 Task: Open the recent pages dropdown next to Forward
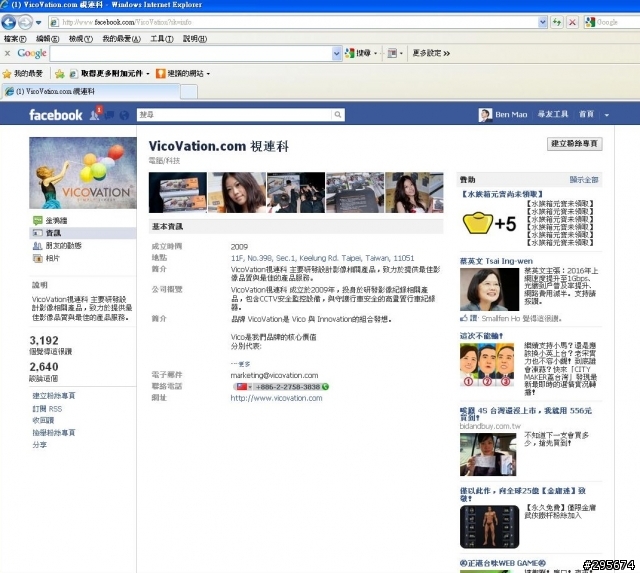[38, 22]
